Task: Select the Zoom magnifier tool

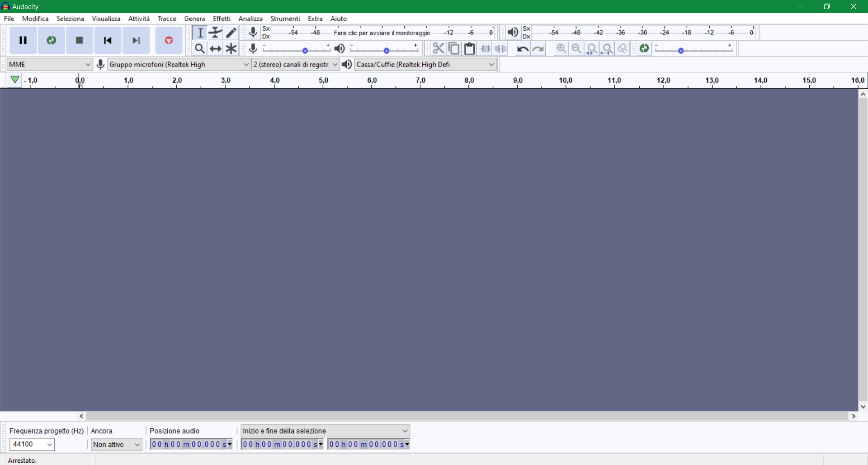Action: (x=200, y=48)
